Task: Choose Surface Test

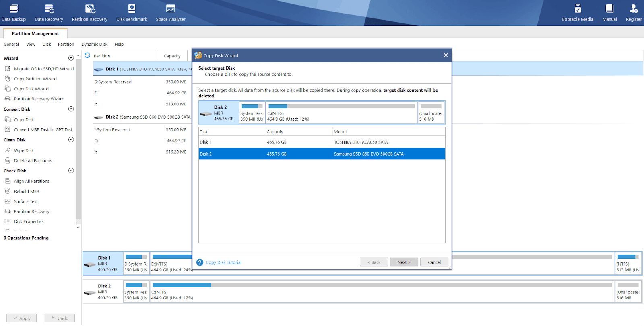Action: click(x=21, y=201)
